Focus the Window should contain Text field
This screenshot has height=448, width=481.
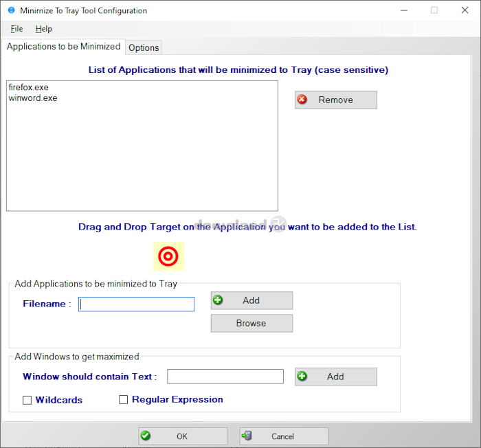click(x=225, y=377)
